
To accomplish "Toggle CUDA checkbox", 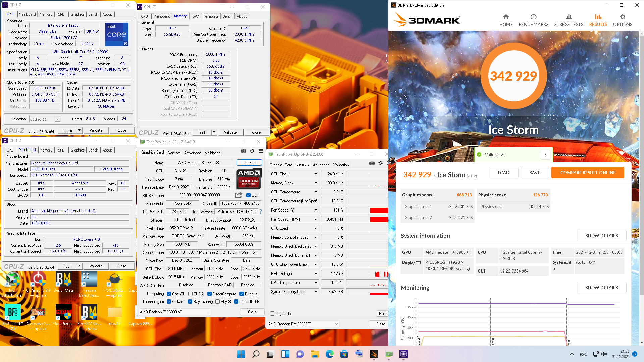I will click(x=190, y=294).
